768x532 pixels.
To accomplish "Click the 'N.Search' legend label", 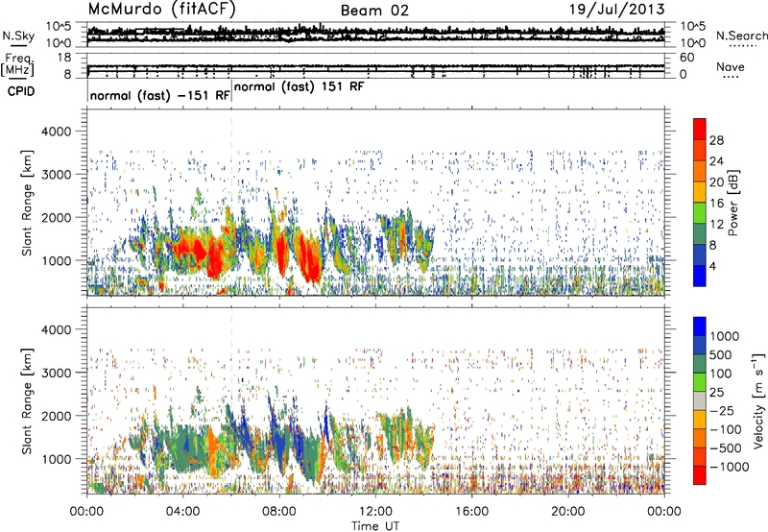I will tap(742, 36).
